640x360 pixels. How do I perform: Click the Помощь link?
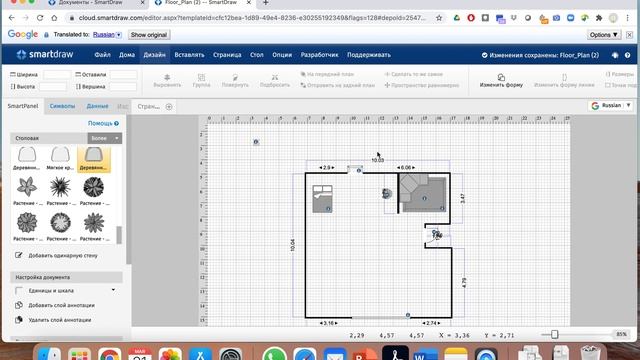[100, 123]
